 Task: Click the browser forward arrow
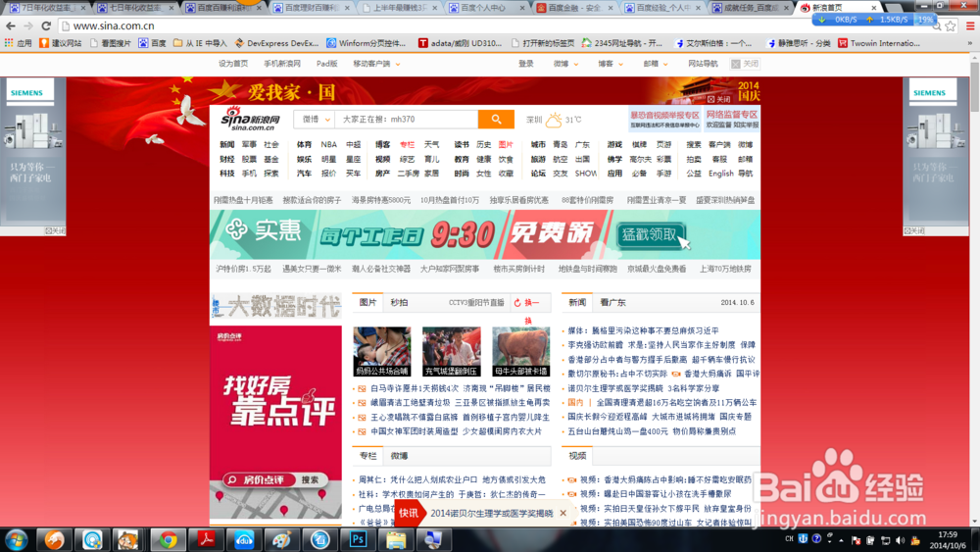tap(28, 25)
